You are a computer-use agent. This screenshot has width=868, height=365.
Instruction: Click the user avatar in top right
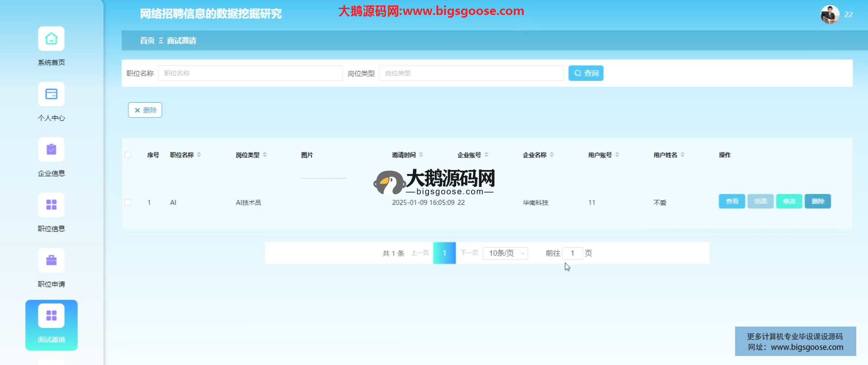pyautogui.click(x=830, y=14)
